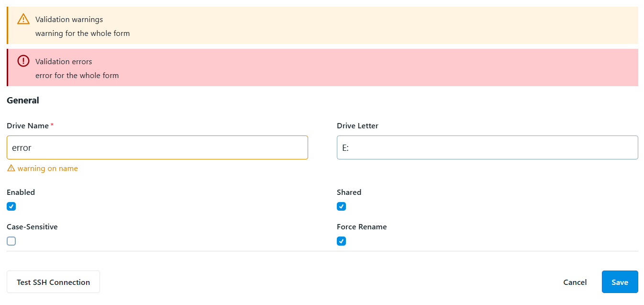Click inside the Drive Name input
This screenshot has height=305, width=644.
157,147
